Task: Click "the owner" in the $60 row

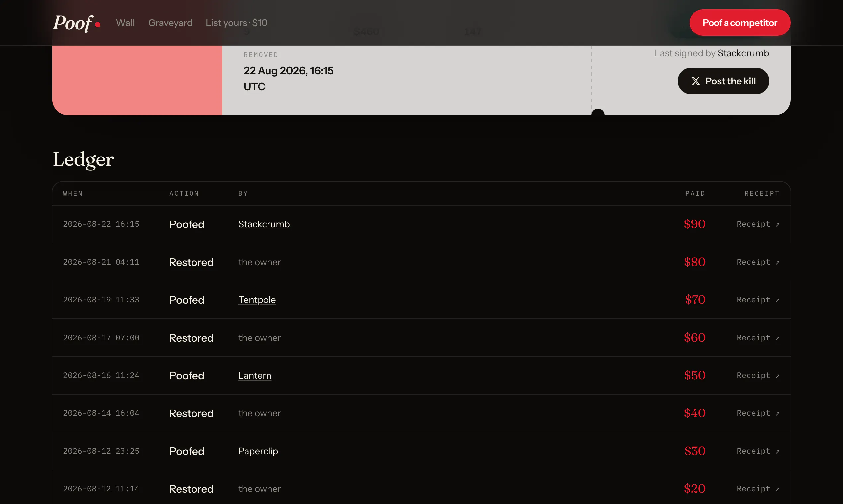Action: click(x=260, y=338)
